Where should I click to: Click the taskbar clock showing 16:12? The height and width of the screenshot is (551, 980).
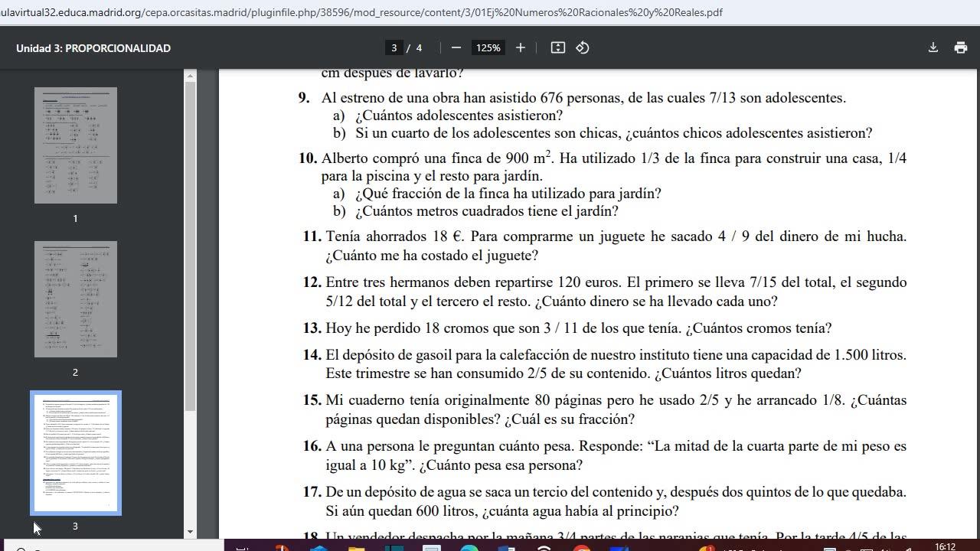point(946,546)
